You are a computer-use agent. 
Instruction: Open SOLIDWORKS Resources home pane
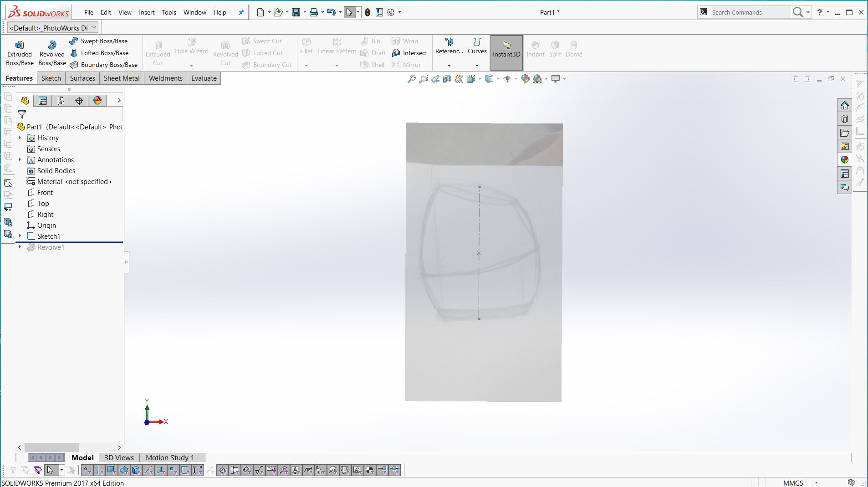(845, 105)
